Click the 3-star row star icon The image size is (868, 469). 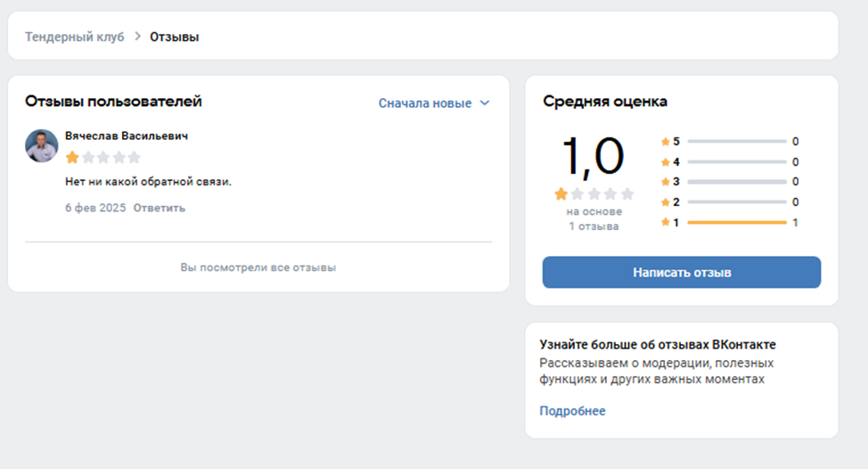tap(665, 182)
